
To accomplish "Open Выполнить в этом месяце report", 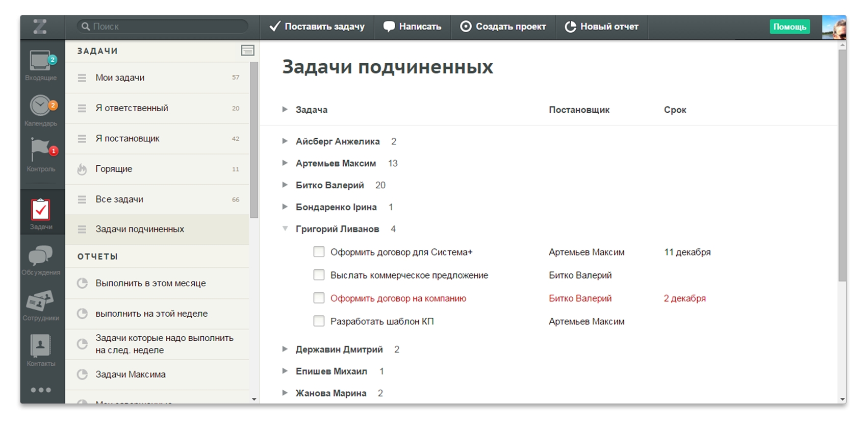I will point(157,284).
